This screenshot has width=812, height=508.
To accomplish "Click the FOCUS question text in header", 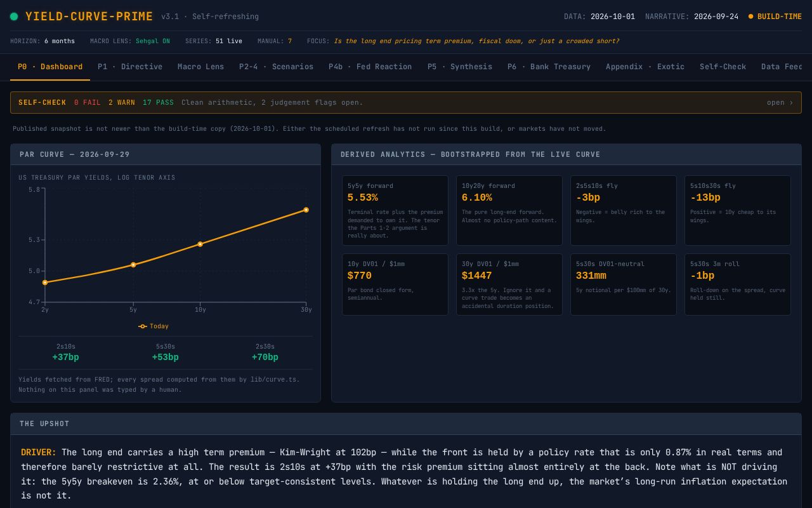I will (476, 41).
